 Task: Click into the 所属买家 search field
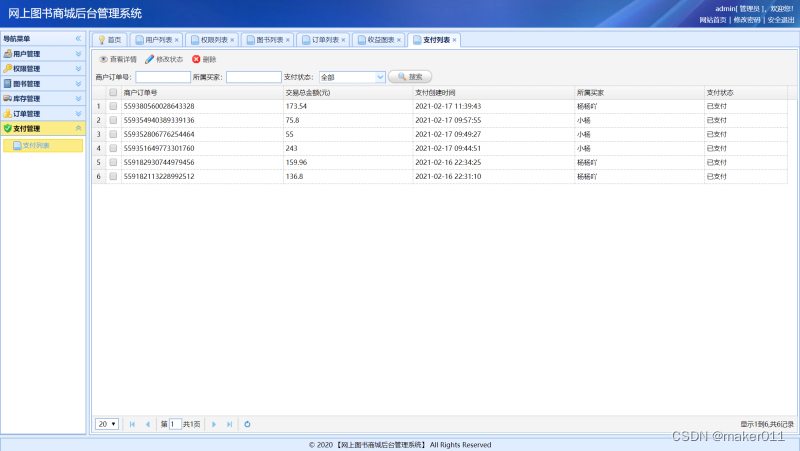point(254,77)
